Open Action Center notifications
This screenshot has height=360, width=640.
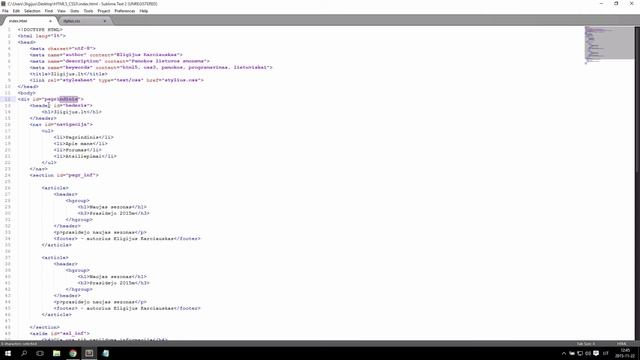596,353
